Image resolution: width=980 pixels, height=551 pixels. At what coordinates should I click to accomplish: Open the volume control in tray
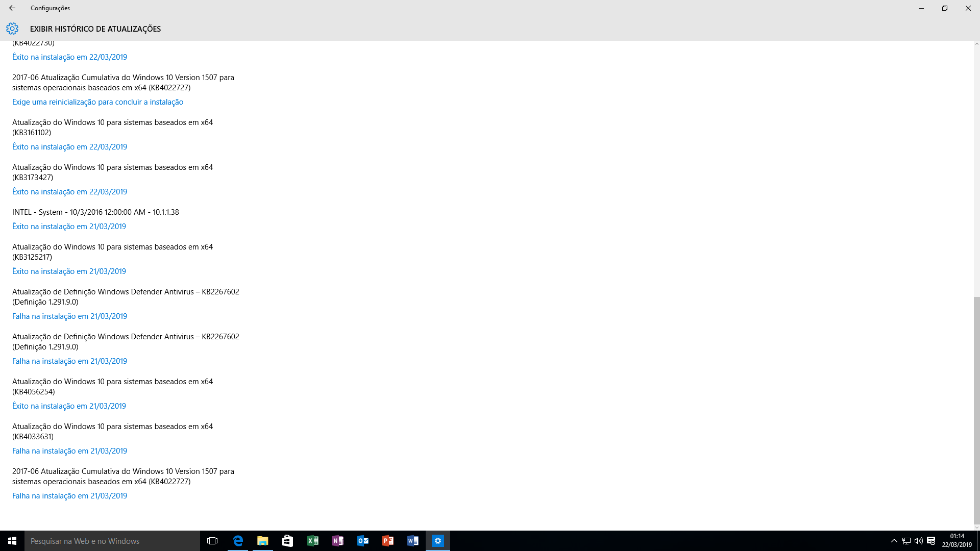919,541
